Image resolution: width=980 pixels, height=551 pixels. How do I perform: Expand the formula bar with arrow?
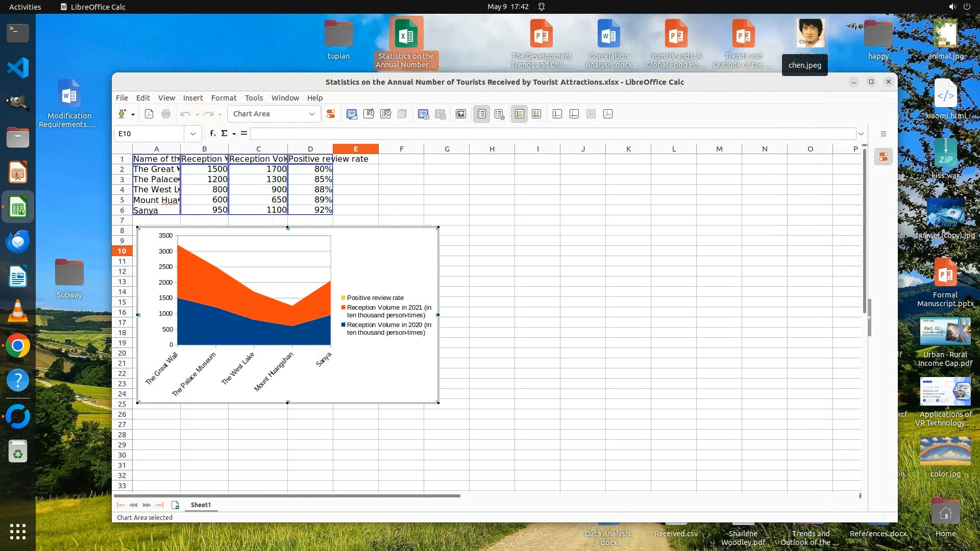(x=861, y=134)
